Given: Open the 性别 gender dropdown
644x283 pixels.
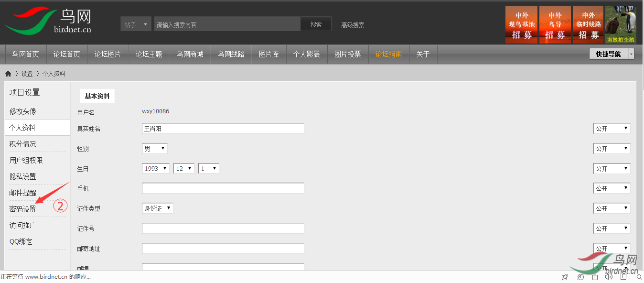Looking at the screenshot, I should [x=155, y=149].
